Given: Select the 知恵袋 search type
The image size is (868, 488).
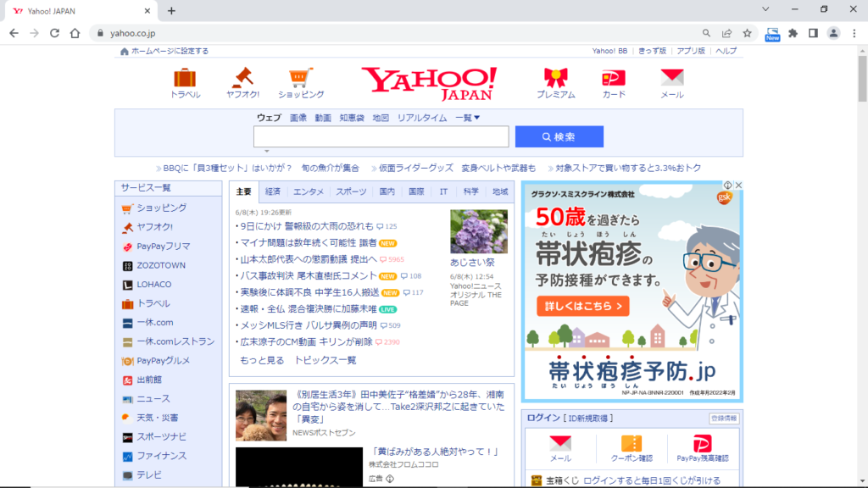Looking at the screenshot, I should point(352,118).
